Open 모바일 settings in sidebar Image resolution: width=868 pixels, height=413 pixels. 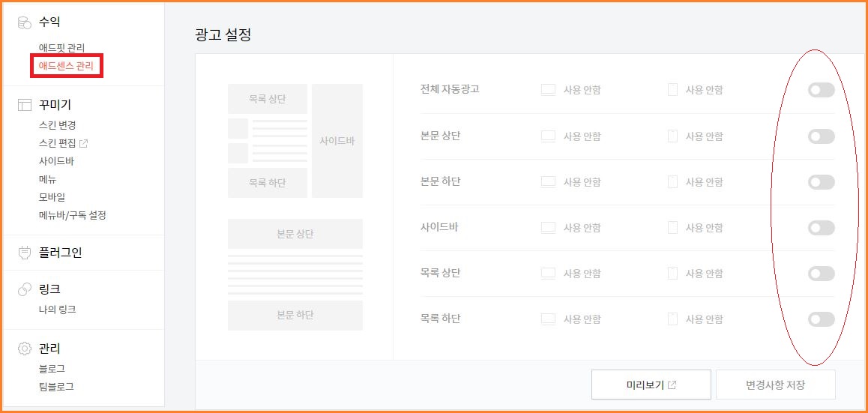coord(52,197)
